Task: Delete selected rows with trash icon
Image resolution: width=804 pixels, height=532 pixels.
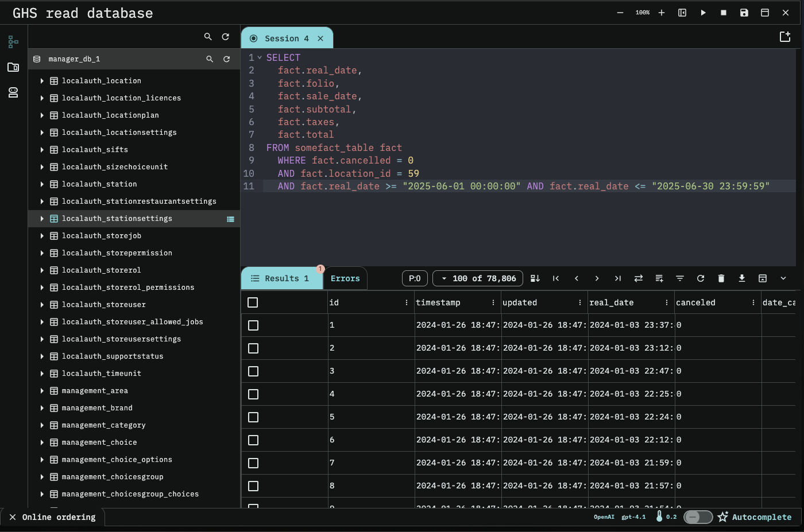Action: (x=721, y=278)
